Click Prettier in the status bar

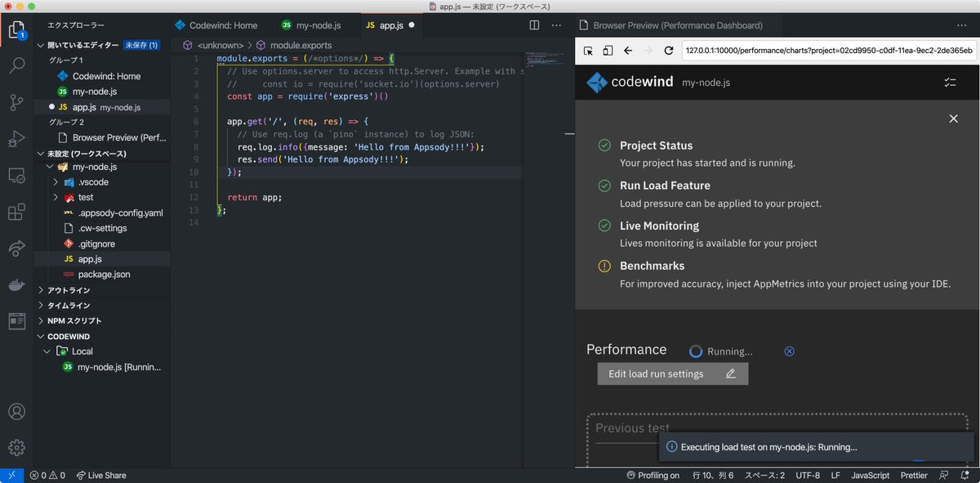[914, 475]
